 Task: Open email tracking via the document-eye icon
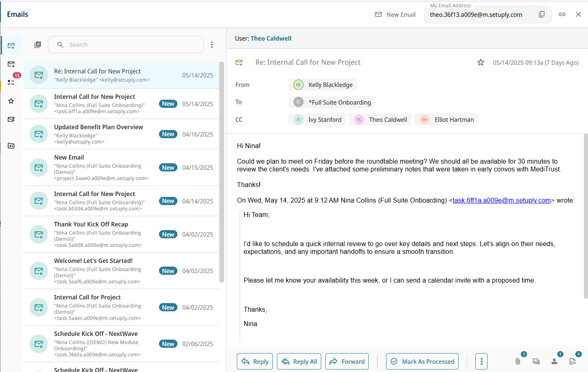pyautogui.click(x=573, y=361)
